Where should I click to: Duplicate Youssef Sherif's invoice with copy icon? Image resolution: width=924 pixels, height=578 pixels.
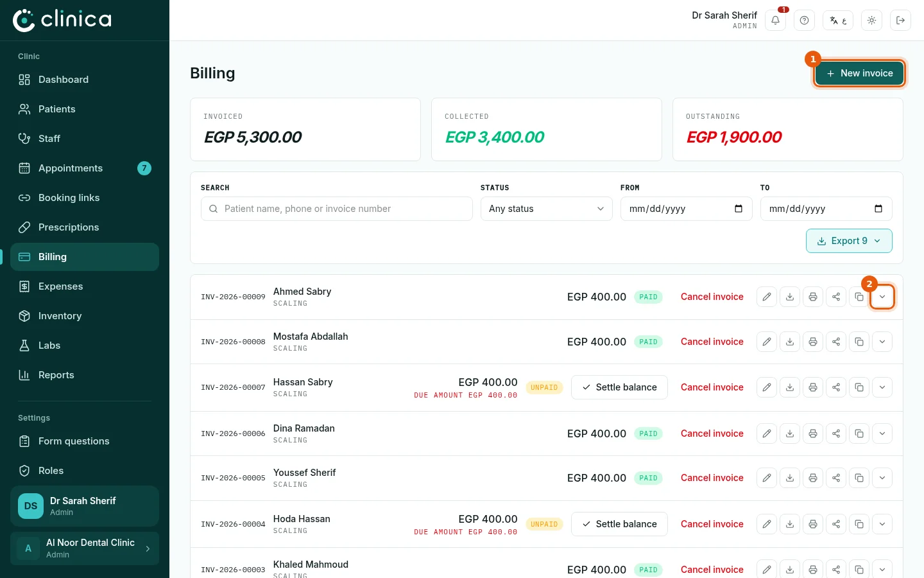pos(859,478)
